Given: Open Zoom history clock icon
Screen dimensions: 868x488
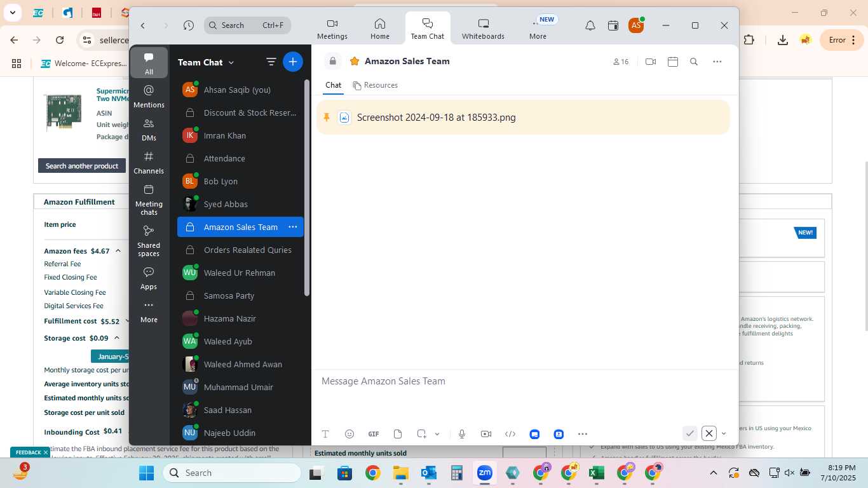Looking at the screenshot, I should click(x=189, y=25).
